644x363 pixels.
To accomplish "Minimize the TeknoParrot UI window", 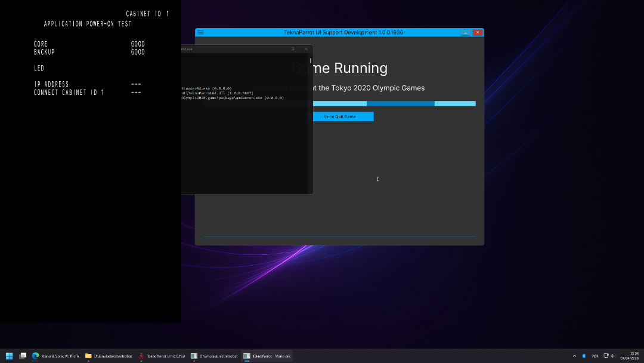I will pos(465,32).
